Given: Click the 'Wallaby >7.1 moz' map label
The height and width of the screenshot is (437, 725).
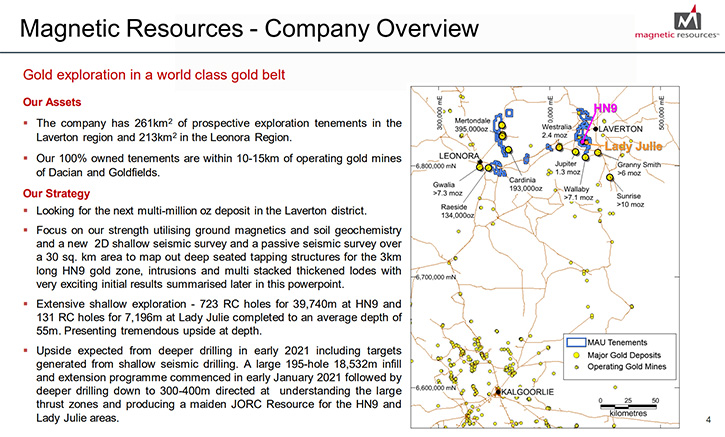Looking at the screenshot, I should [x=578, y=193].
